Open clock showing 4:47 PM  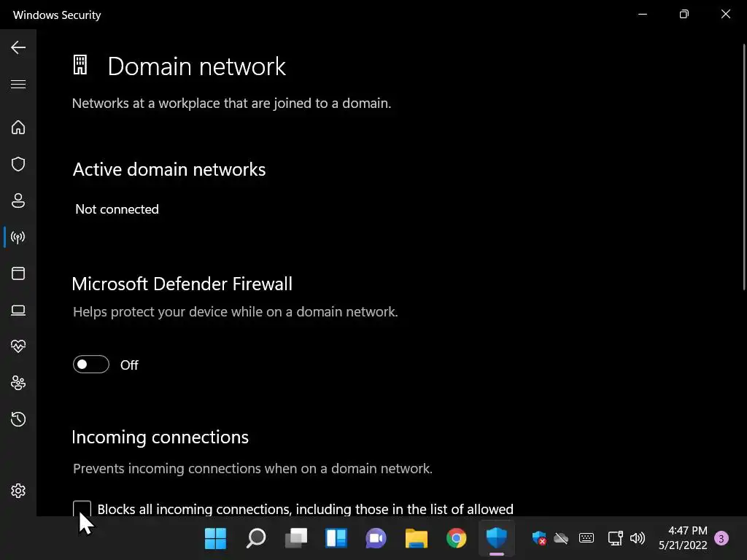[683, 538]
